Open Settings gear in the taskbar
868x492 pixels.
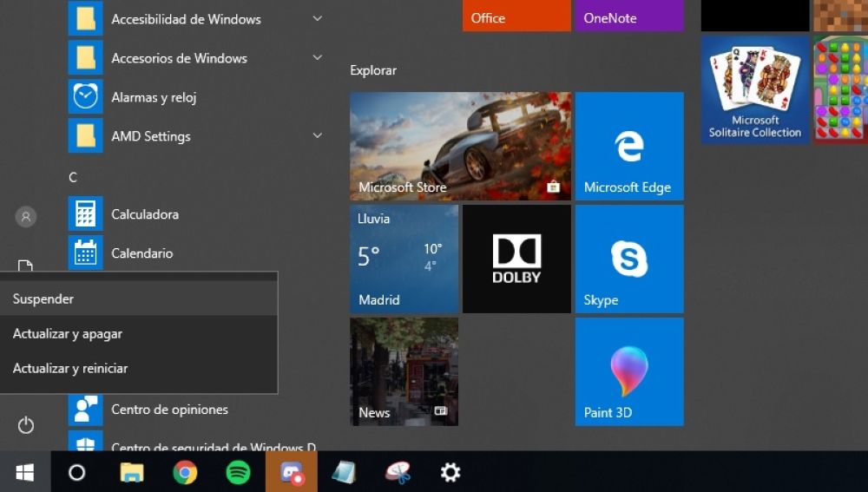450,472
